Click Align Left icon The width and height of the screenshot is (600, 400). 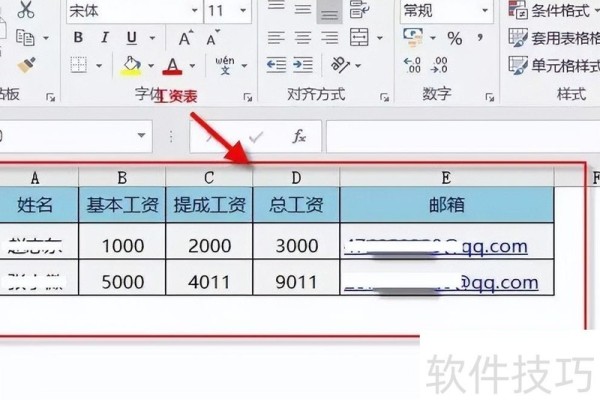276,38
